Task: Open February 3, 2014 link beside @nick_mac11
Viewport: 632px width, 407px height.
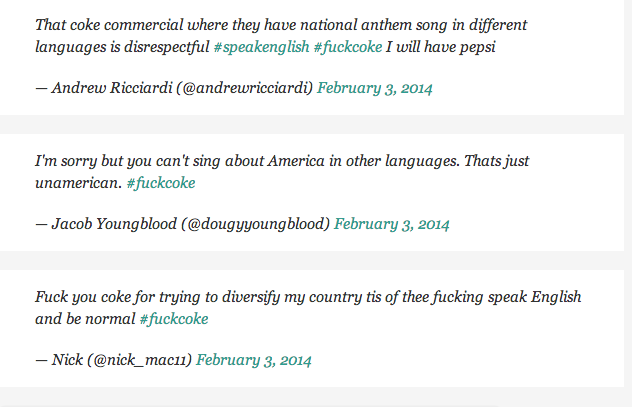Action: click(254, 361)
